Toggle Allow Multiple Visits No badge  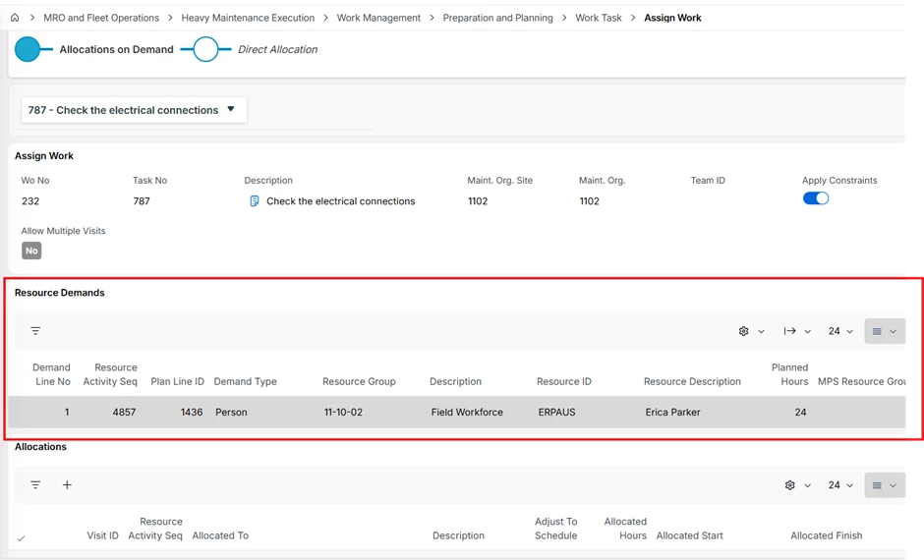(x=31, y=251)
